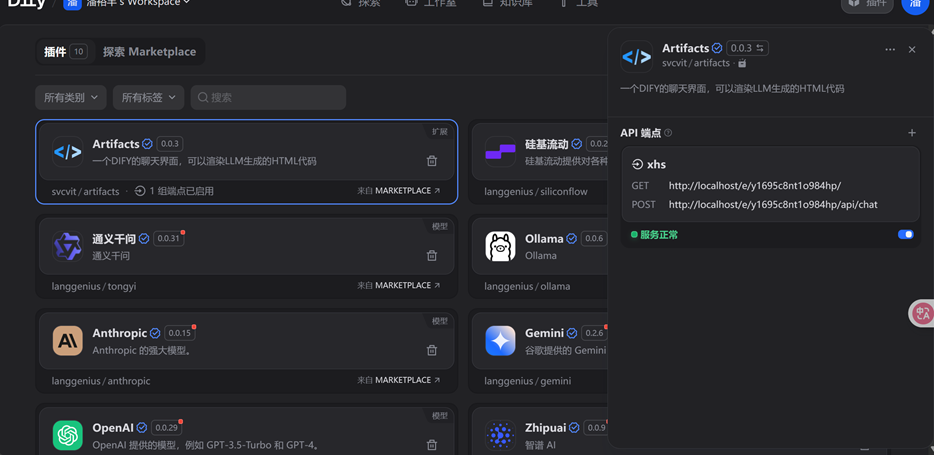Open the 所有标签 tags dropdown
934x455 pixels.
point(148,98)
